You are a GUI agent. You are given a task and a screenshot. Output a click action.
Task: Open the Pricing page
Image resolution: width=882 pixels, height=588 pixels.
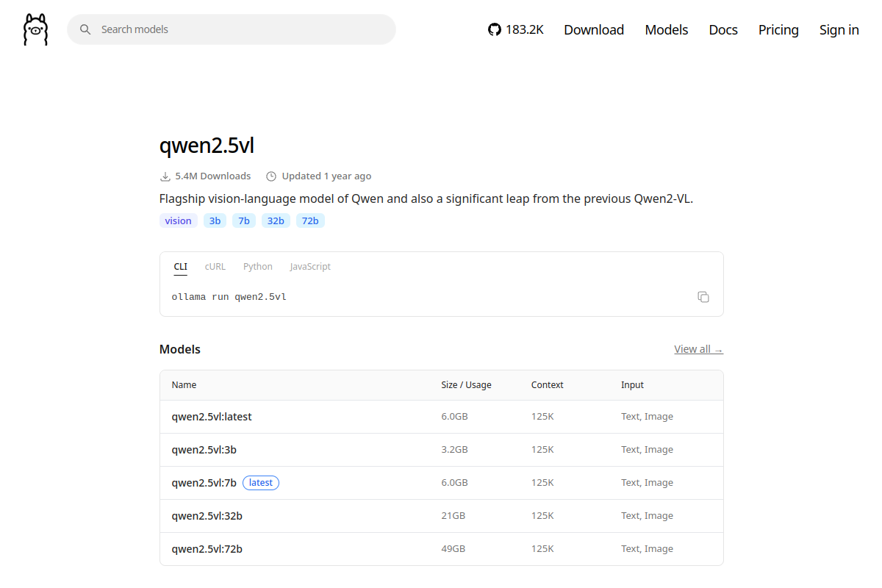(x=778, y=29)
